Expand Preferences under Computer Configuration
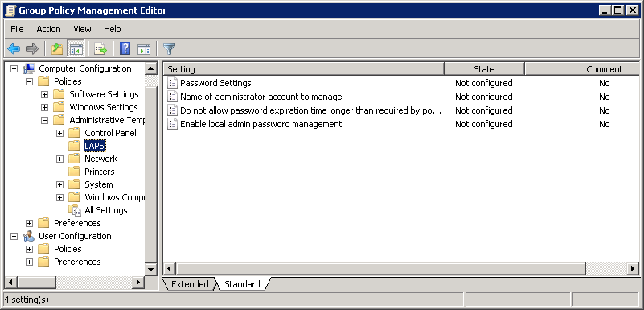Viewport: 644px width, 310px height. pos(29,223)
